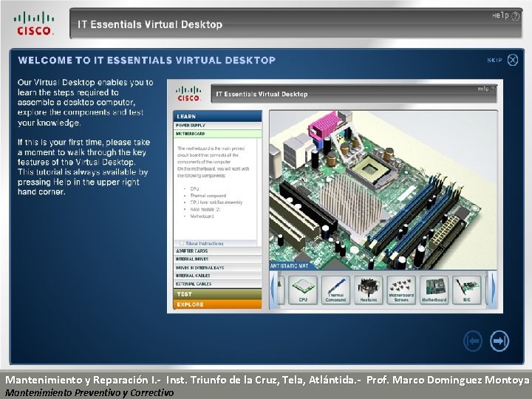The width and height of the screenshot is (532, 399).
Task: Click 'Prof. Marco Dominguez Montoya' in footer
Action: tap(448, 380)
